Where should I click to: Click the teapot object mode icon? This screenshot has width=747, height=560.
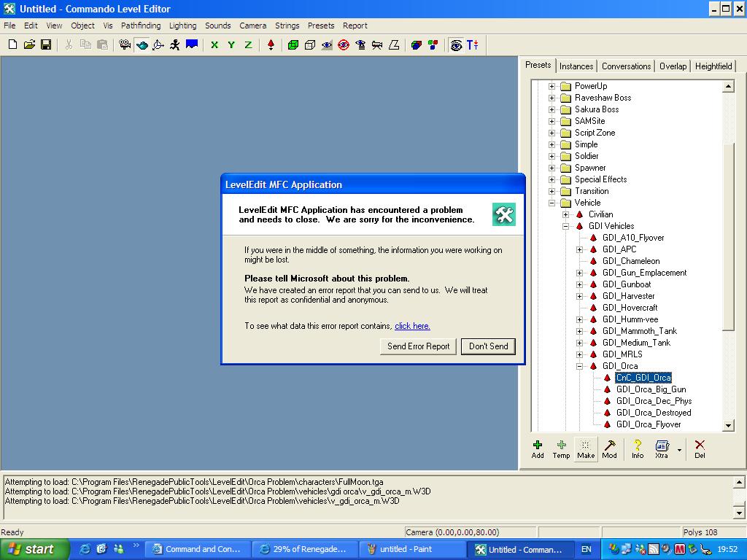click(x=142, y=44)
